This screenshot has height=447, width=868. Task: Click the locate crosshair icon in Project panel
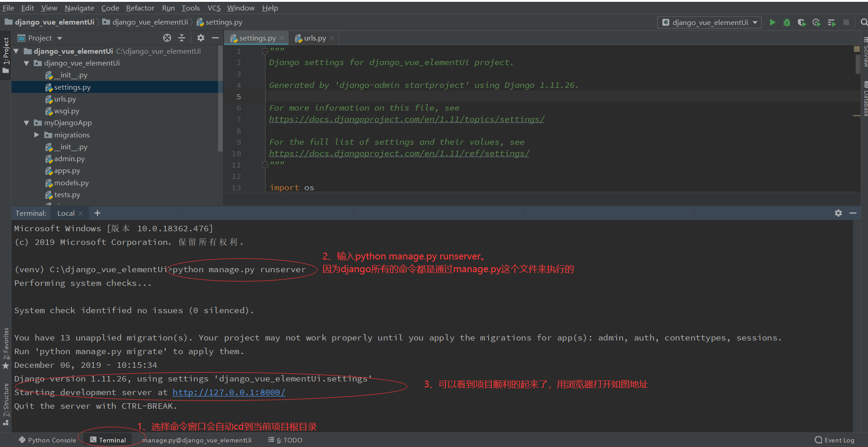coord(167,38)
